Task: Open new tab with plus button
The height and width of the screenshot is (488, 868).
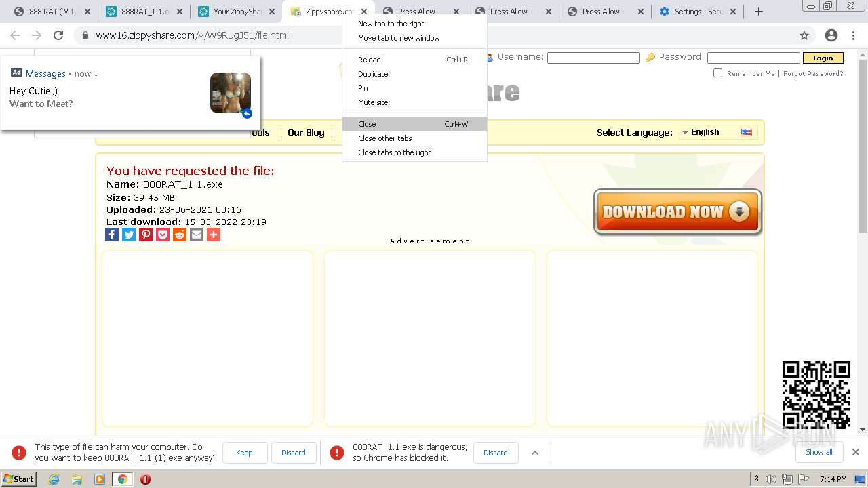Action: point(759,12)
